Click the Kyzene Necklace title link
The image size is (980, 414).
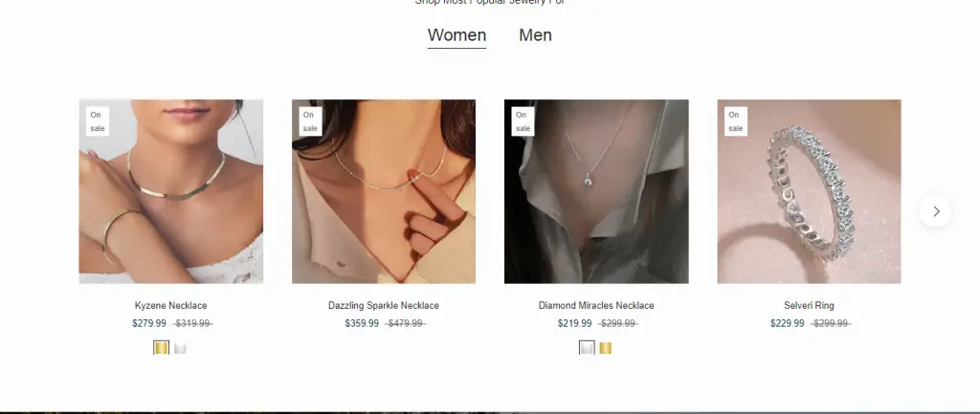click(x=170, y=305)
